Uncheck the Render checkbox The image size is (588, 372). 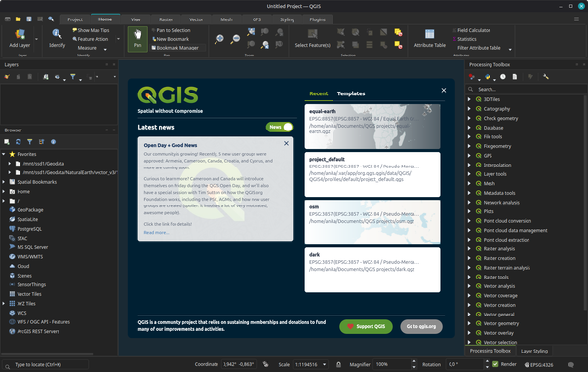[x=495, y=364]
